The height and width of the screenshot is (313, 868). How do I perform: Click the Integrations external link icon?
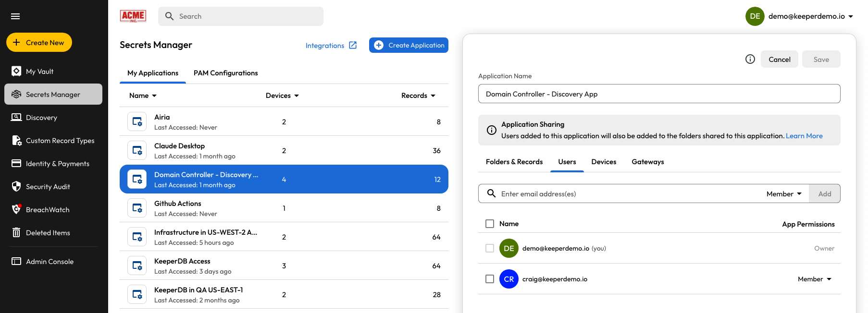[353, 45]
